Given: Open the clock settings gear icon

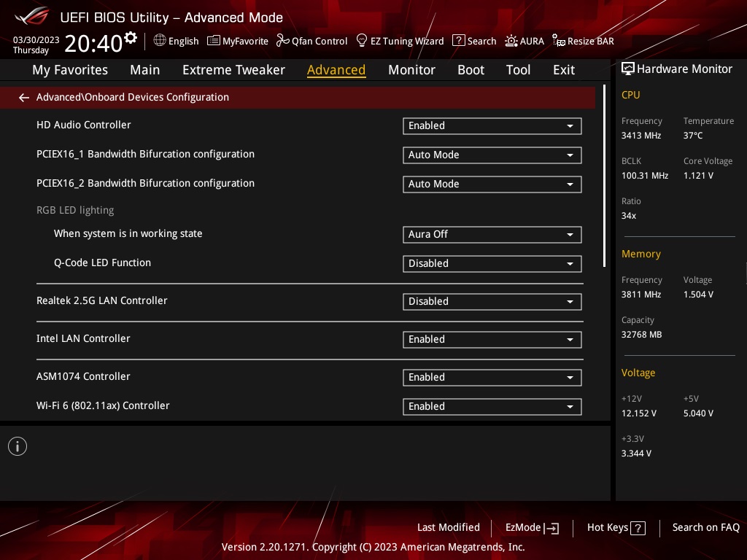Looking at the screenshot, I should 130,38.
